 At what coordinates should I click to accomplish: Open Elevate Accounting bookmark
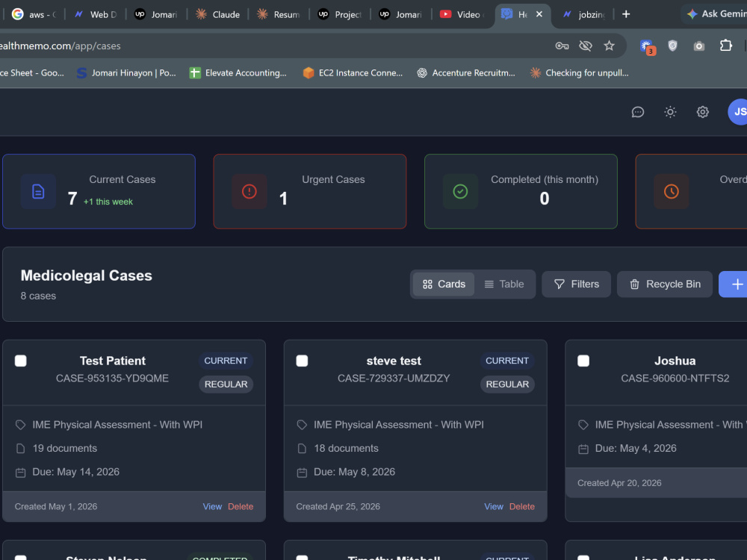[238, 73]
